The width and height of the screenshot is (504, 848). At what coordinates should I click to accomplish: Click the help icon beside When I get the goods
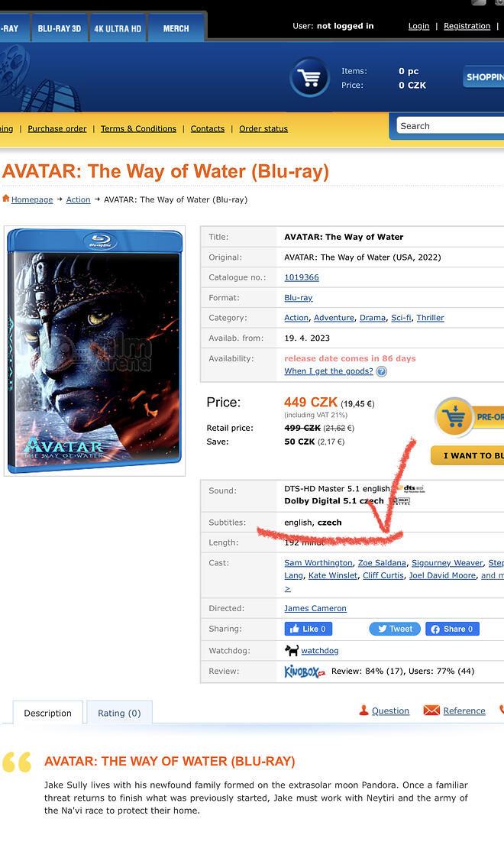381,371
